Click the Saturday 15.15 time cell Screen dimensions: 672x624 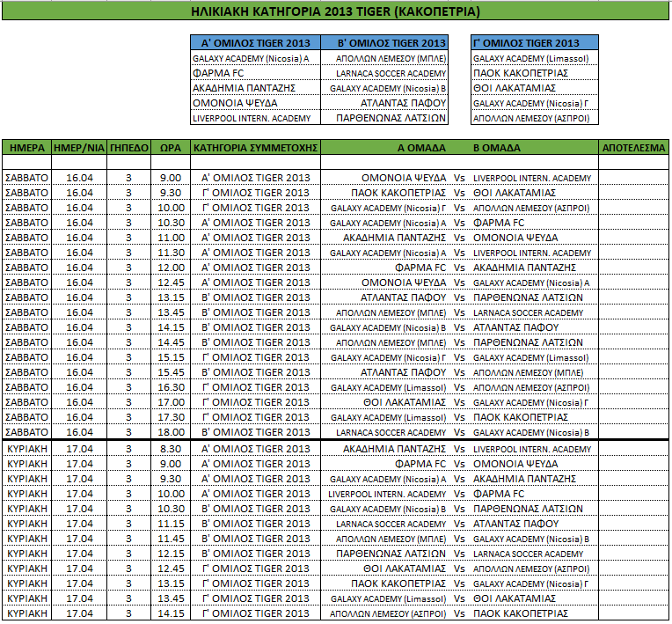coord(171,357)
